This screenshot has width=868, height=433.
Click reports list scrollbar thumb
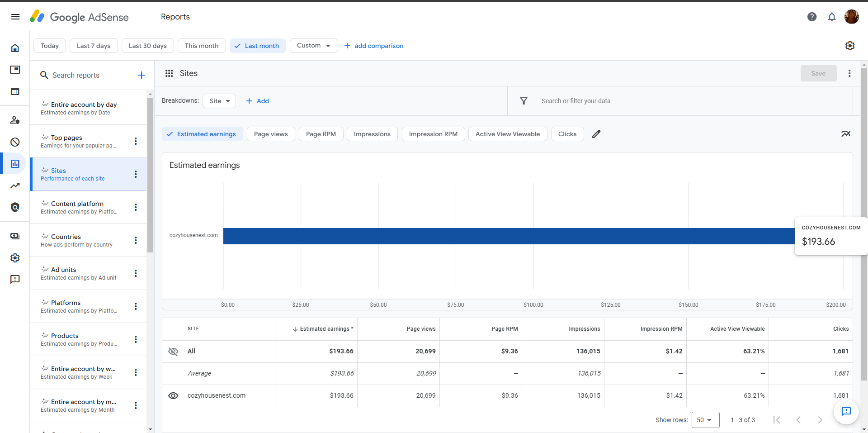[x=150, y=175]
